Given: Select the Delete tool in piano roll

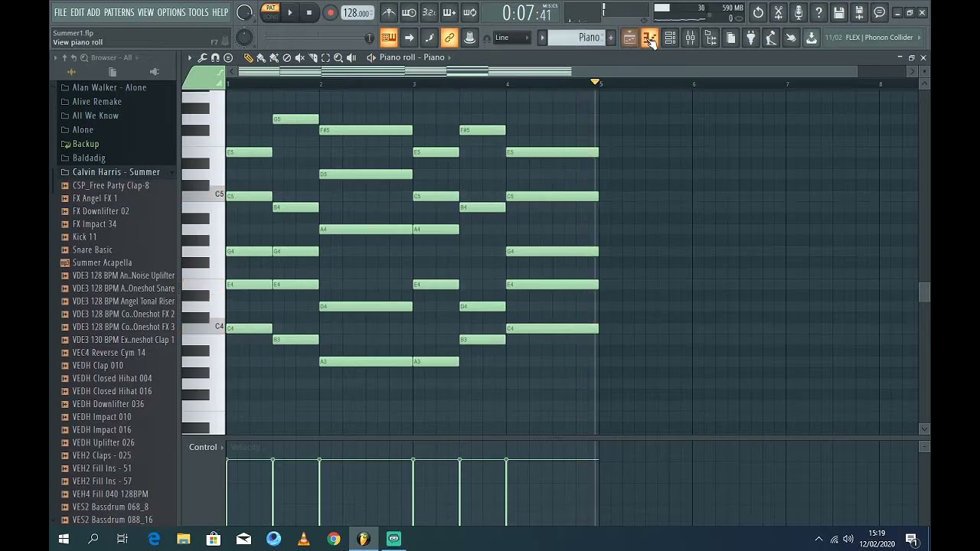Looking at the screenshot, I should click(287, 57).
